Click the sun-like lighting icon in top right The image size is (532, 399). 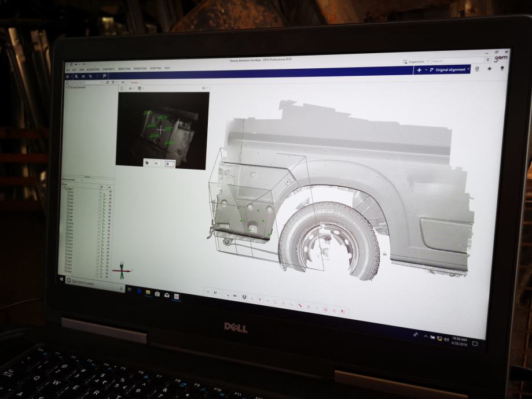[x=490, y=68]
